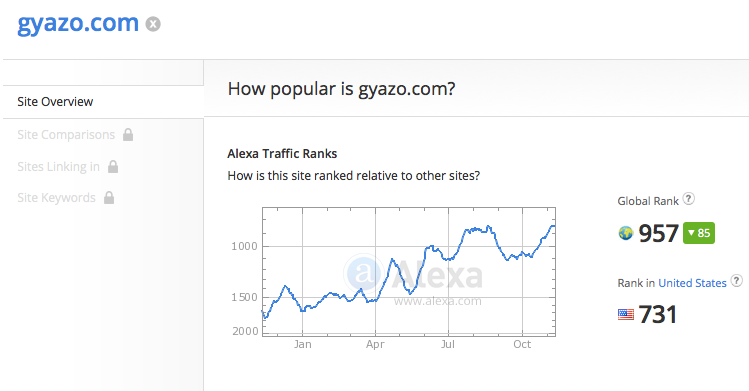Viewport: 749px width, 391px height.
Task: Click the lock icon next to Sites Linking in
Action: click(113, 167)
